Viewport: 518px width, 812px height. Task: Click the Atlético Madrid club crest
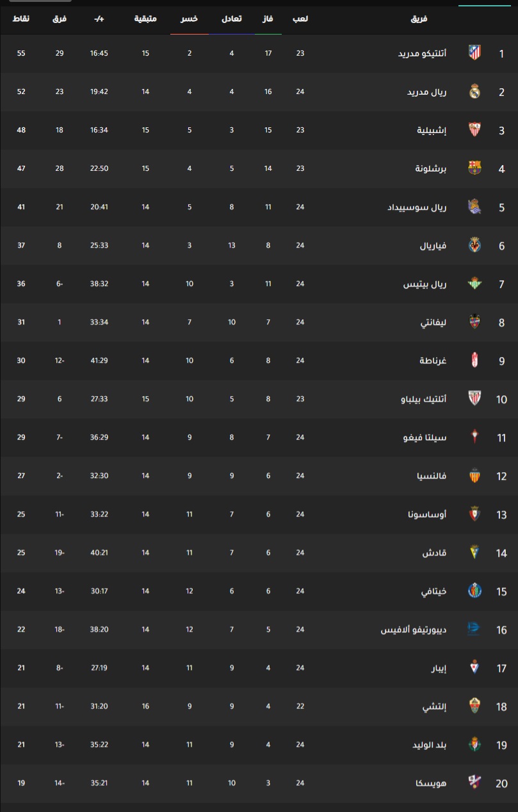click(x=474, y=53)
